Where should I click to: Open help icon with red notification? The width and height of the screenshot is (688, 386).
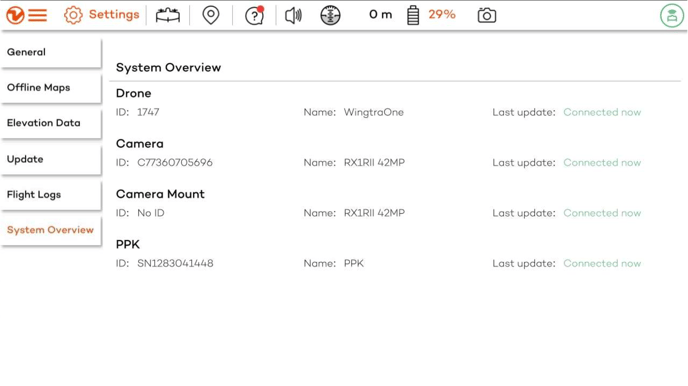click(254, 15)
